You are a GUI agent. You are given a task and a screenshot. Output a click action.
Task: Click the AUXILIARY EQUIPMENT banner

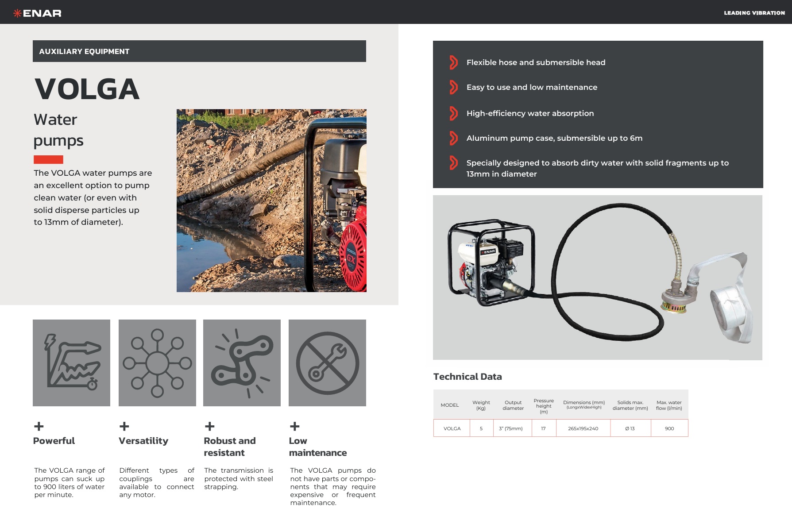(199, 51)
